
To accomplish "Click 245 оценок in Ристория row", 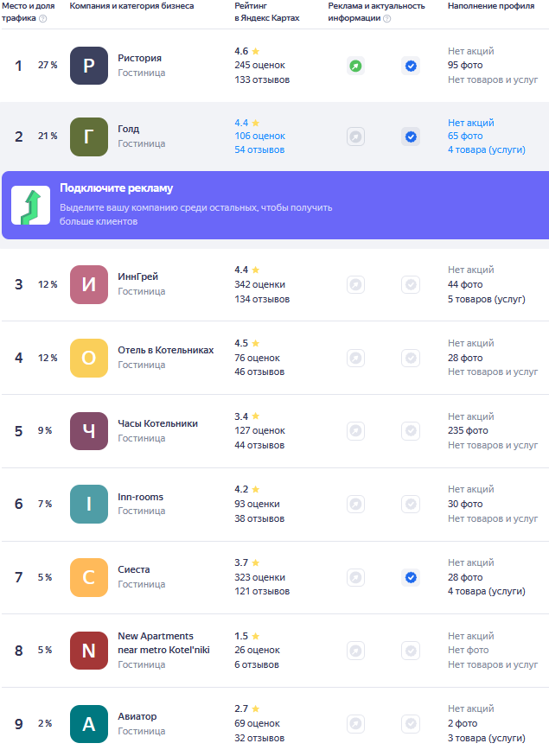I will [259, 65].
